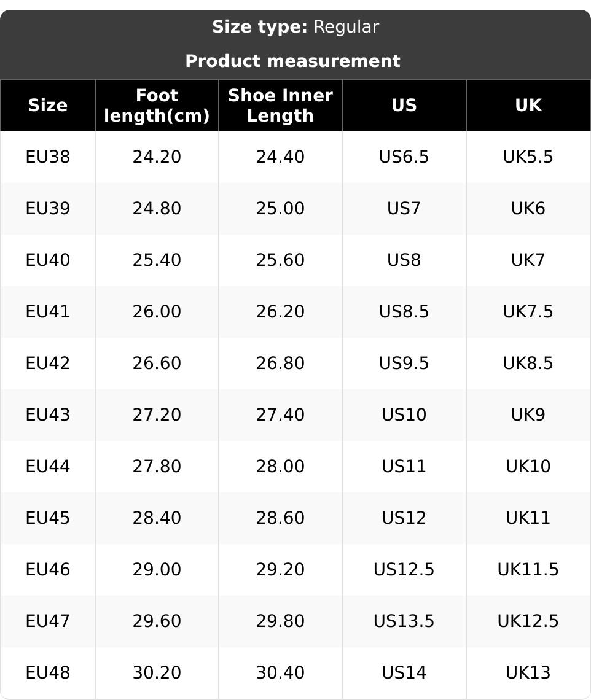
Task: Click the UK12.5 cell
Action: pyautogui.click(x=528, y=621)
